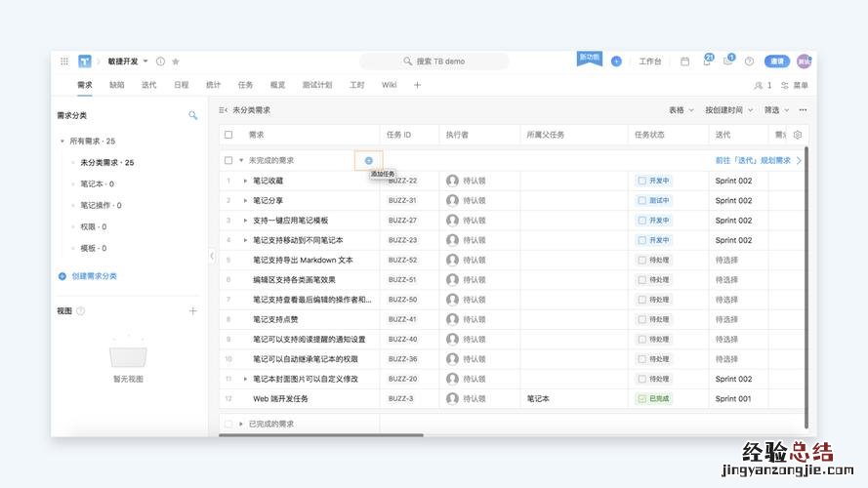The height and width of the screenshot is (488, 868).
Task: Switch to the 测试计划 tab
Action: coord(316,85)
